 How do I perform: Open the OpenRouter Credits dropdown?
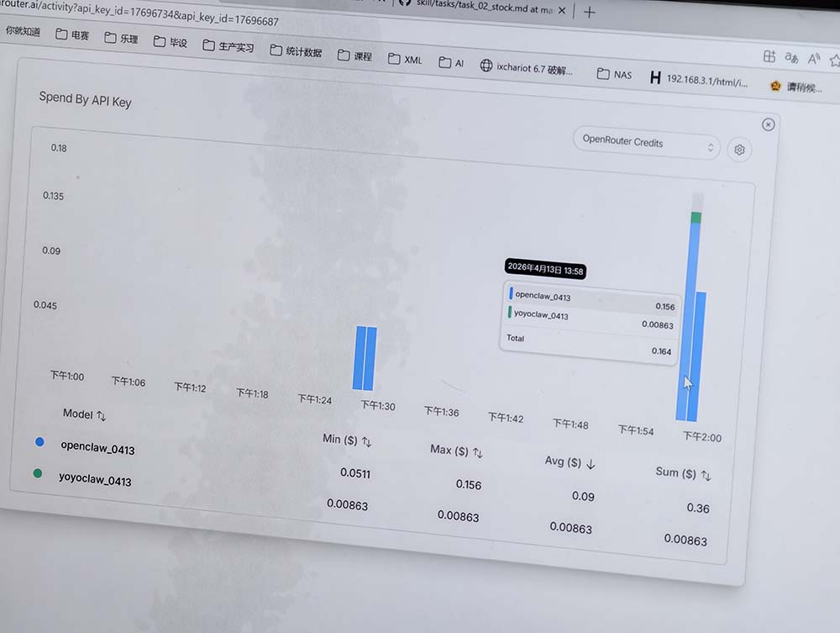click(646, 143)
